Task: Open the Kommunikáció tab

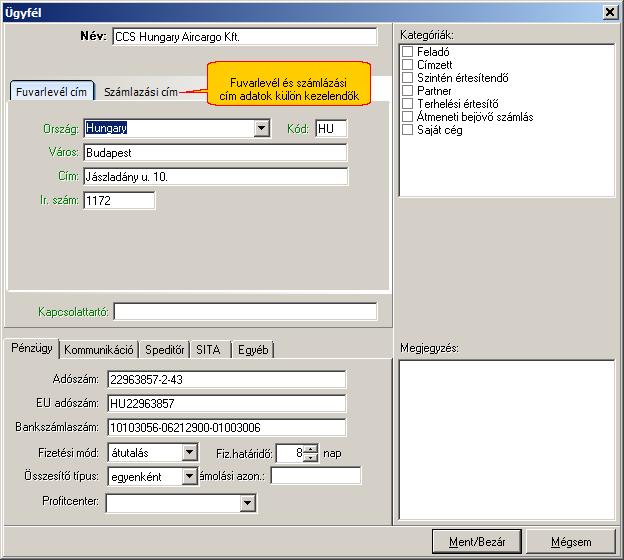Action: point(99,350)
